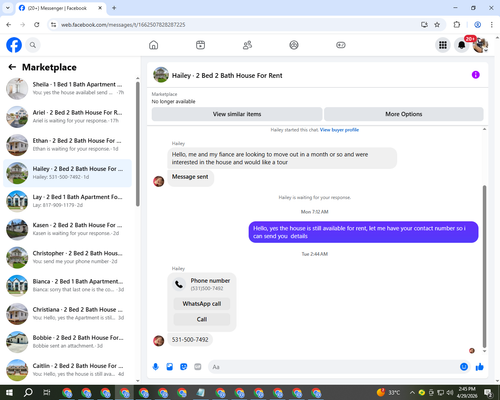Go to the Home feed icon
500x400 pixels.
(x=153, y=45)
